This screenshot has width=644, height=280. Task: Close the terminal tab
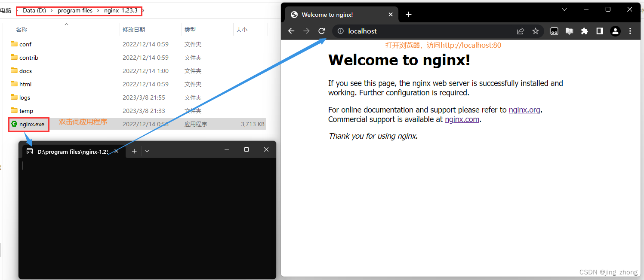(116, 151)
